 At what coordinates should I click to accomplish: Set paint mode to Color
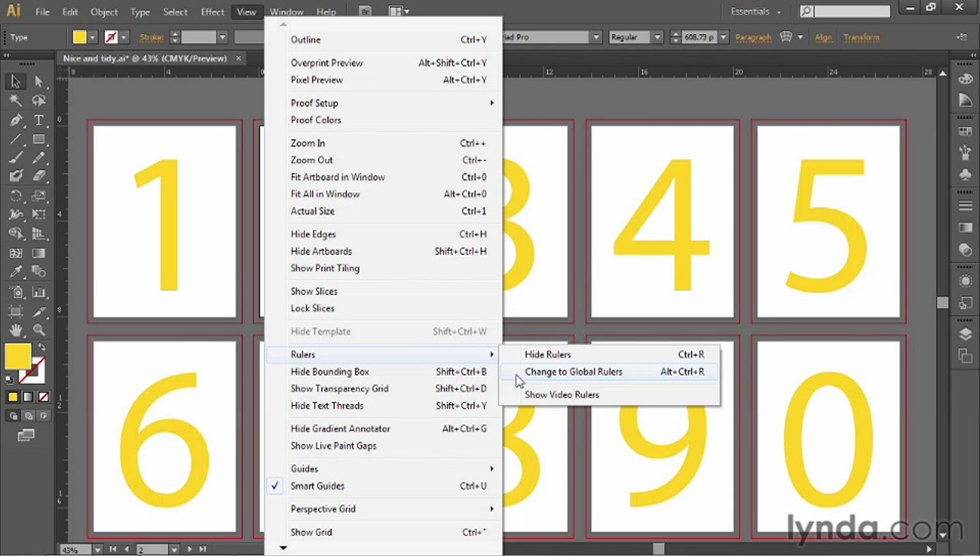pyautogui.click(x=13, y=397)
